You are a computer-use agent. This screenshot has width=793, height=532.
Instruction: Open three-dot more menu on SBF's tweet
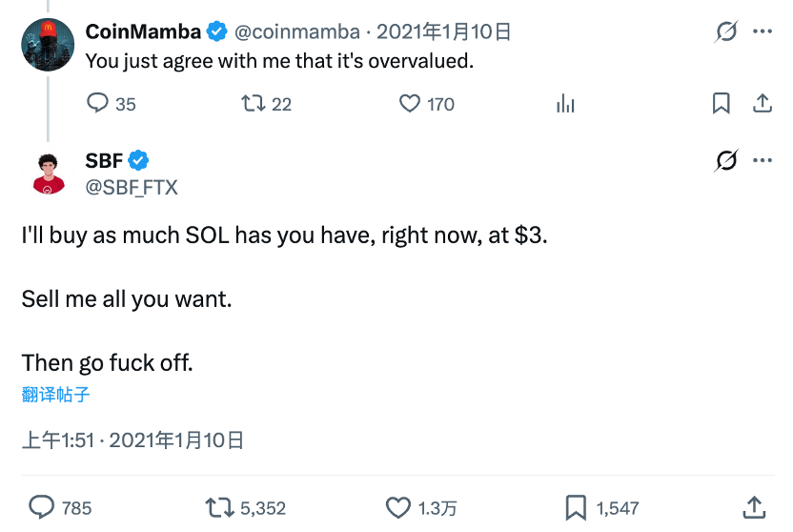click(762, 160)
